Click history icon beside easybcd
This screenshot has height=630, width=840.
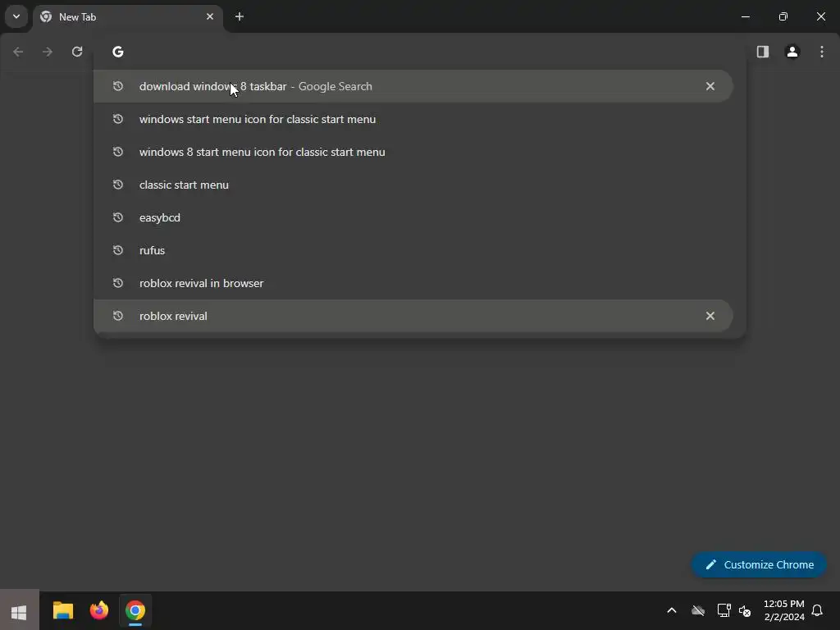118,217
